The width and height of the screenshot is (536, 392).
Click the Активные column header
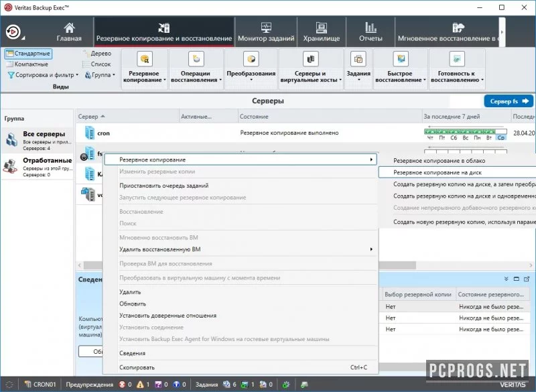(208, 117)
